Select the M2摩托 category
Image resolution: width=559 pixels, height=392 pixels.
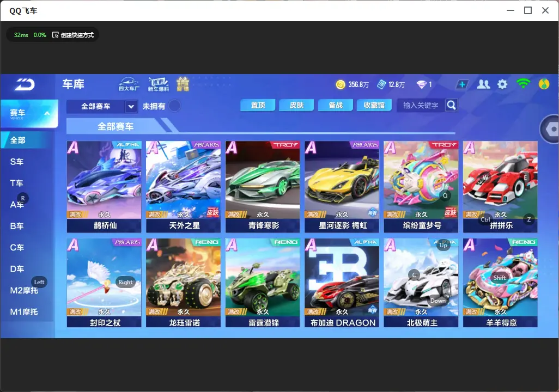[24, 290]
